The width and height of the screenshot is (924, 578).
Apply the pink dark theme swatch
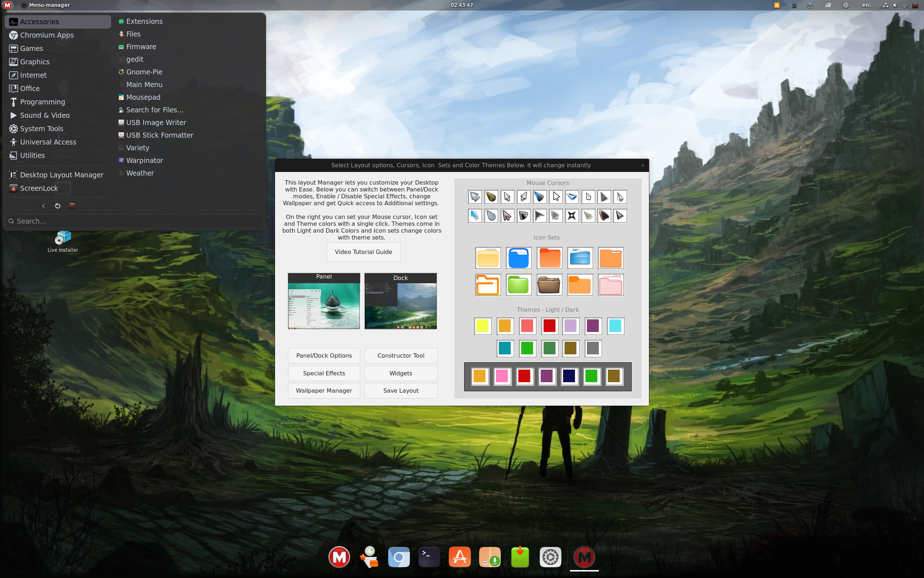pyautogui.click(x=502, y=376)
